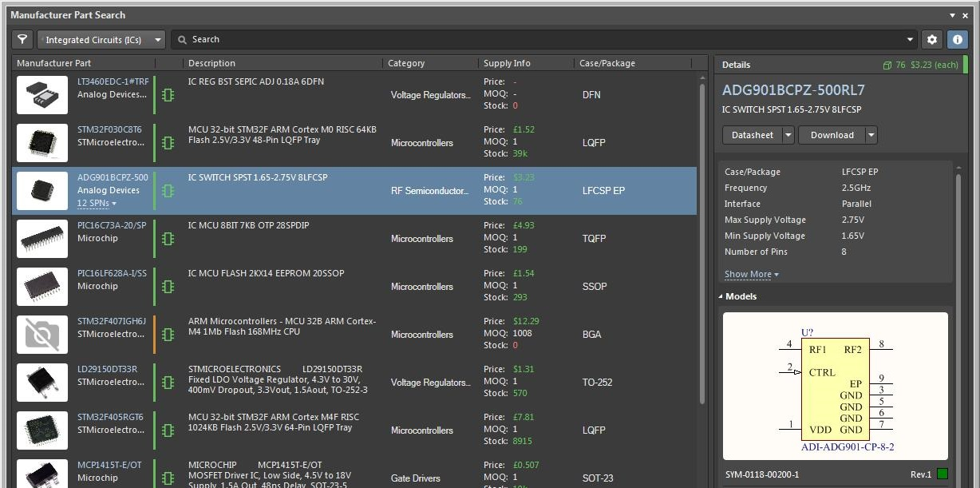Screen dimensions: 980x488
Task: Open the STM32F405RGT6 part link
Action: (x=110, y=417)
